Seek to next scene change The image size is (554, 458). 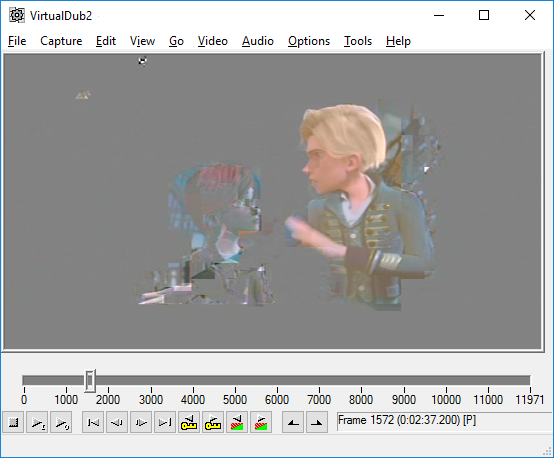click(x=261, y=422)
